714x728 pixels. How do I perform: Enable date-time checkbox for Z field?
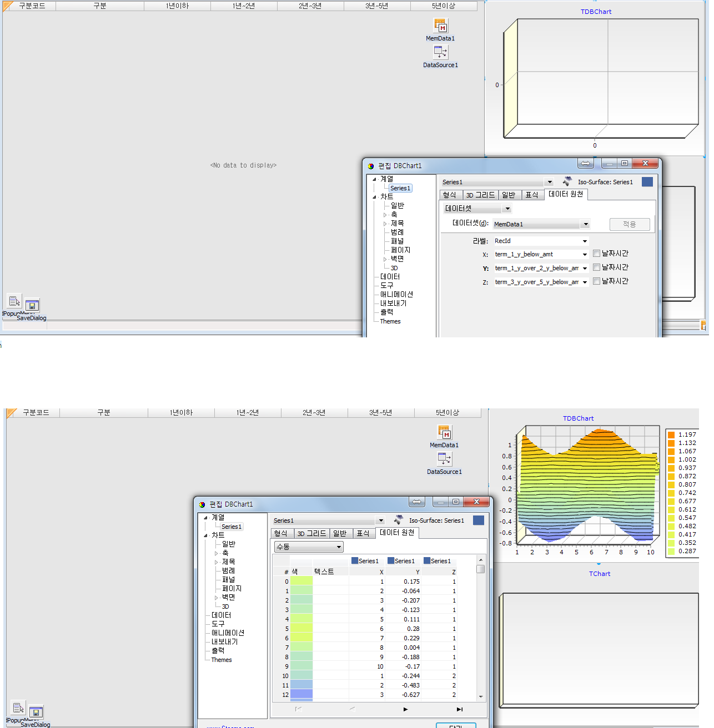(x=597, y=281)
